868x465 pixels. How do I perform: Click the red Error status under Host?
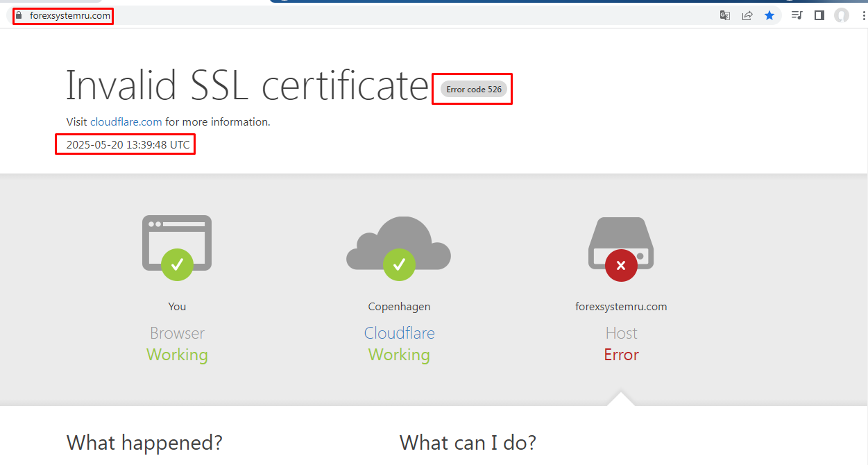tap(621, 355)
